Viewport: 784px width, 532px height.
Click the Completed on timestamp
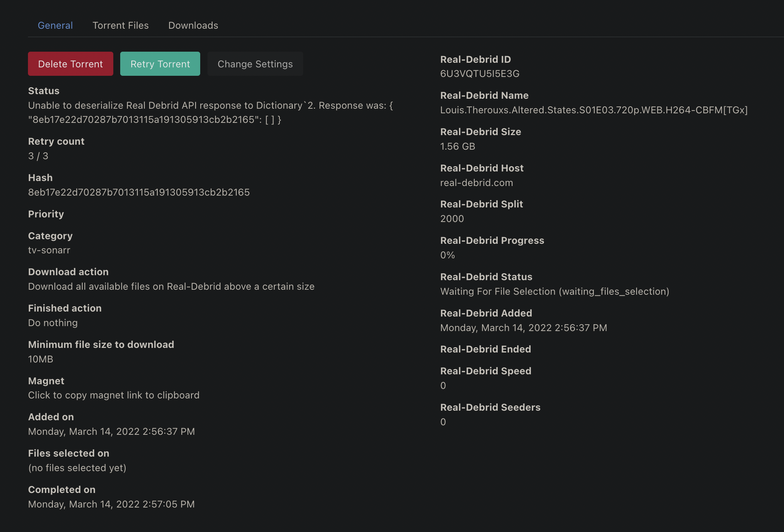(x=111, y=504)
